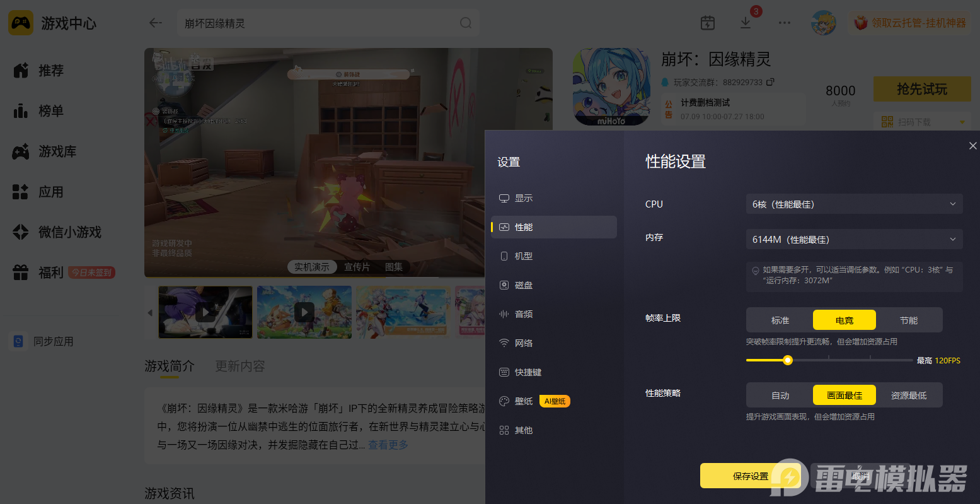Open the third screenshot thumbnail

(403, 312)
